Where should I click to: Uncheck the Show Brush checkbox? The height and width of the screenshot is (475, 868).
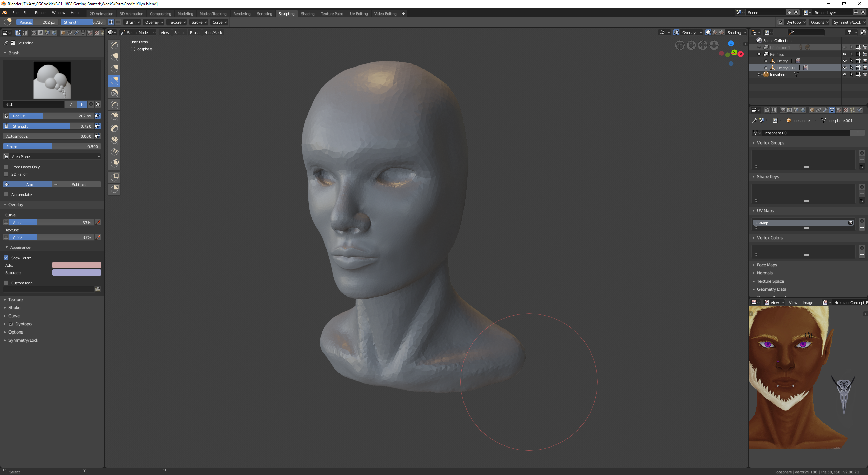tap(6, 258)
